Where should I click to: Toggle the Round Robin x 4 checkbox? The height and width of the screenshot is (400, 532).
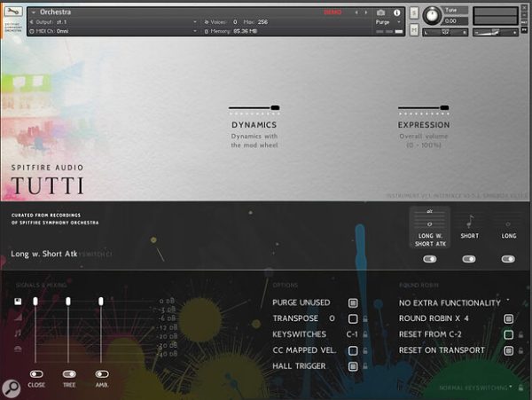pos(508,318)
